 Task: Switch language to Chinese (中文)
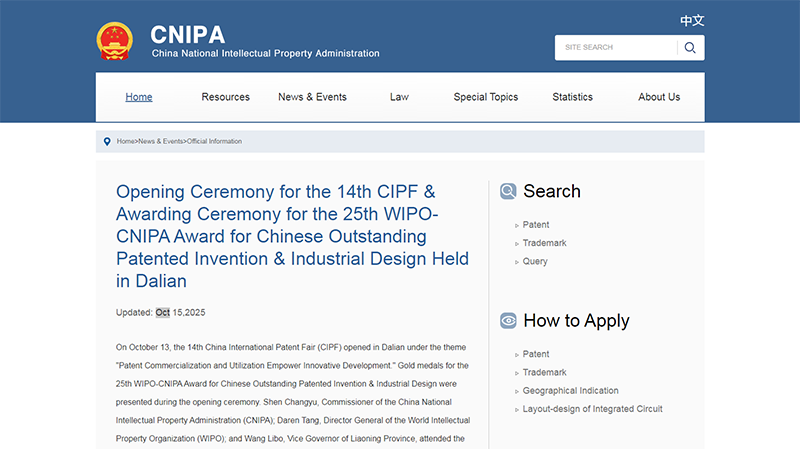coord(692,21)
